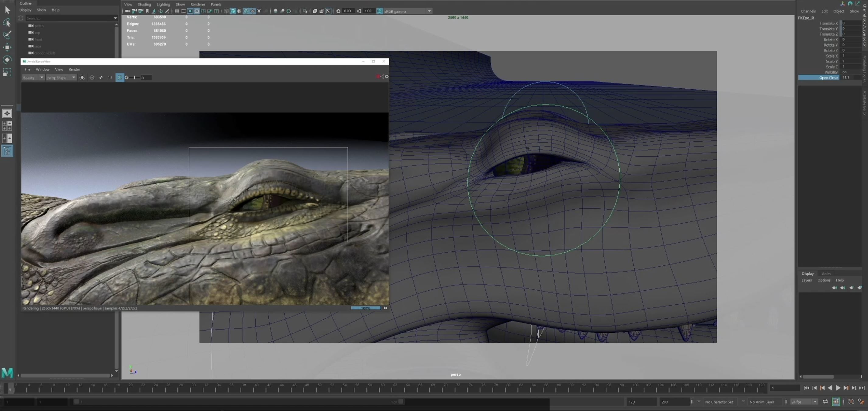Enable wireframe shading cube
868x411 pixels.
click(226, 11)
